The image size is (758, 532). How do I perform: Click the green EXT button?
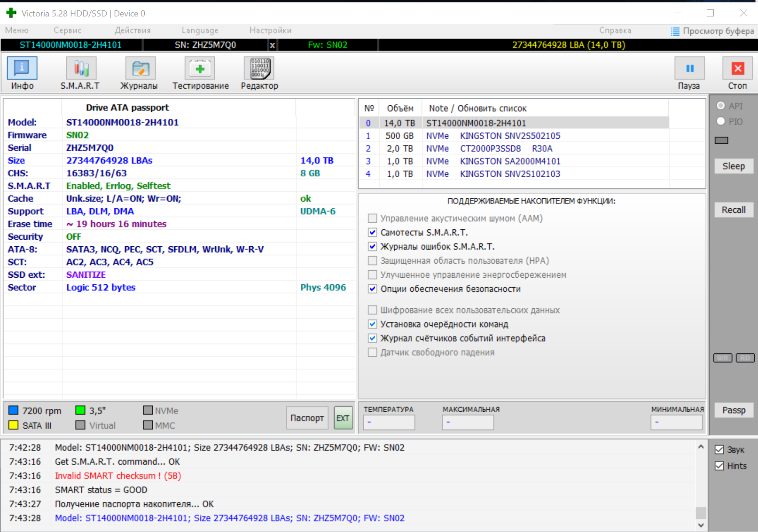click(343, 418)
